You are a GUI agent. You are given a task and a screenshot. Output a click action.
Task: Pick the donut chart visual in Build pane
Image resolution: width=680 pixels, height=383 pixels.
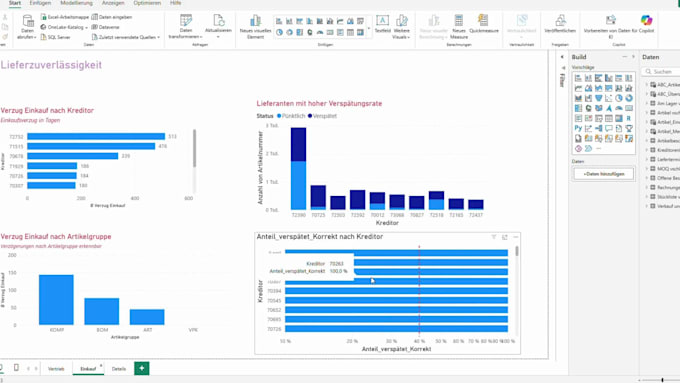pyautogui.click(x=629, y=98)
